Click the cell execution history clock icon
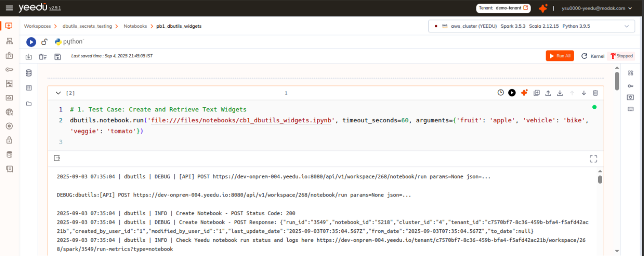This screenshot has width=644, height=256. (501, 93)
